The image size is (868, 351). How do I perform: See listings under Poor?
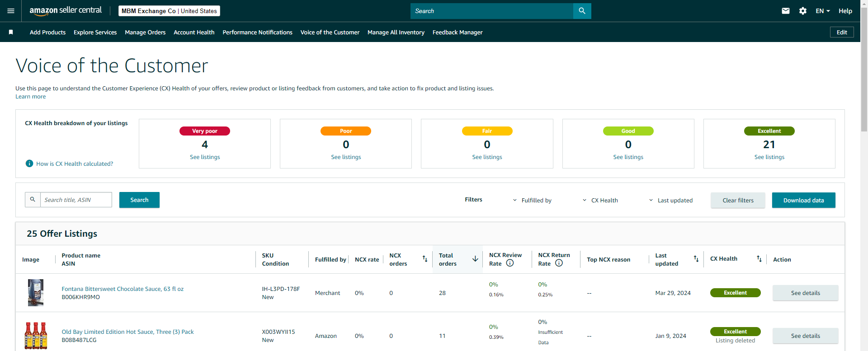(x=346, y=157)
